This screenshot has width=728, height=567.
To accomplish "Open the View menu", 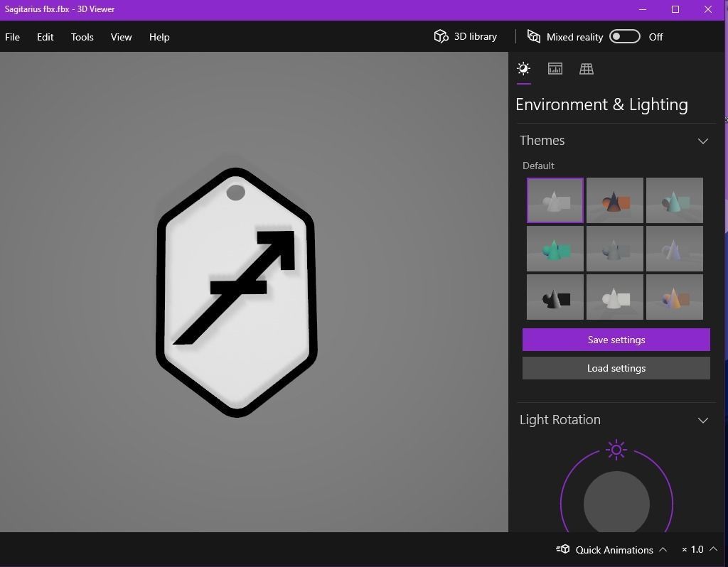I will click(121, 37).
